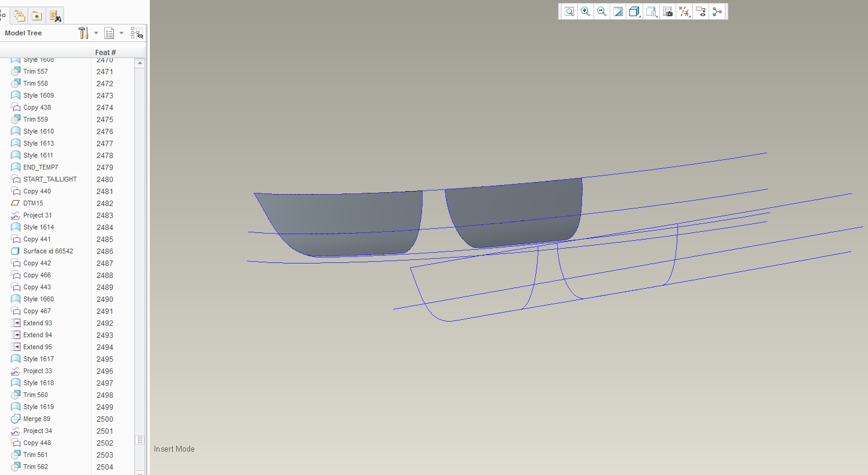Click scrollbar up arrow in Model Tree
The width and height of the screenshot is (868, 475).
tap(140, 63)
